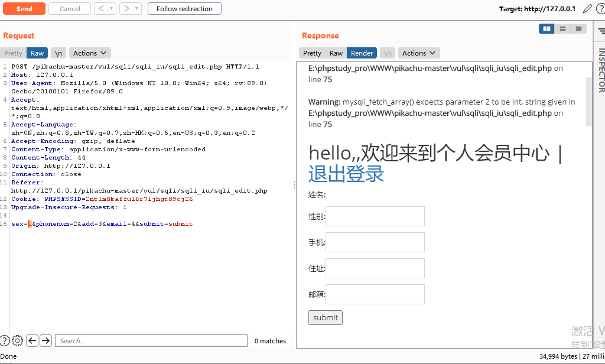Click the Upgrade-Insecure-Requests header
This screenshot has width=605, height=364.
tap(69, 207)
